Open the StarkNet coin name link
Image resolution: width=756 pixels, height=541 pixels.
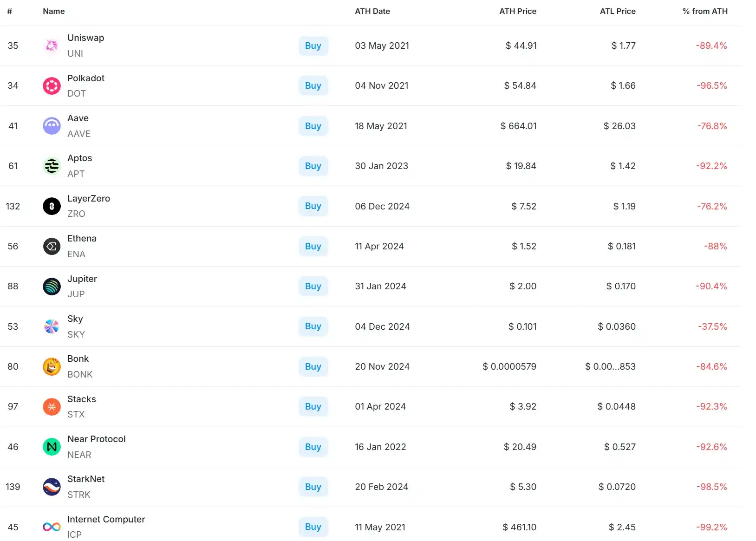(86, 479)
